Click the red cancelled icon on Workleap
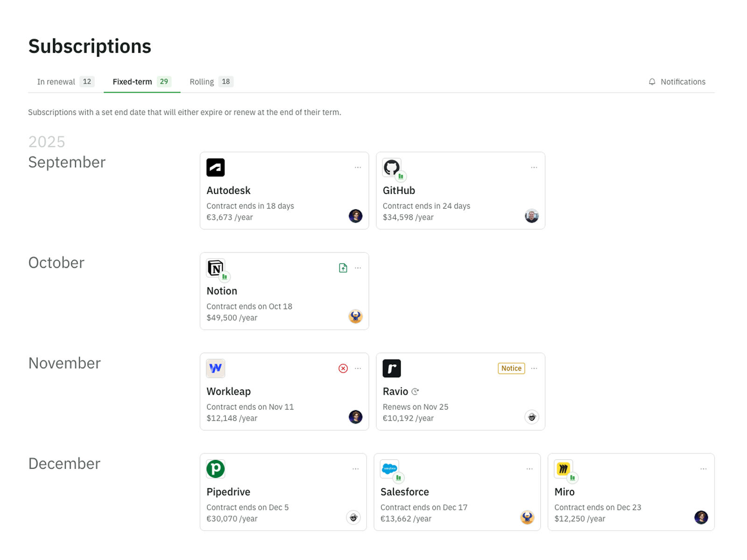This screenshot has width=747, height=560. coord(343,369)
